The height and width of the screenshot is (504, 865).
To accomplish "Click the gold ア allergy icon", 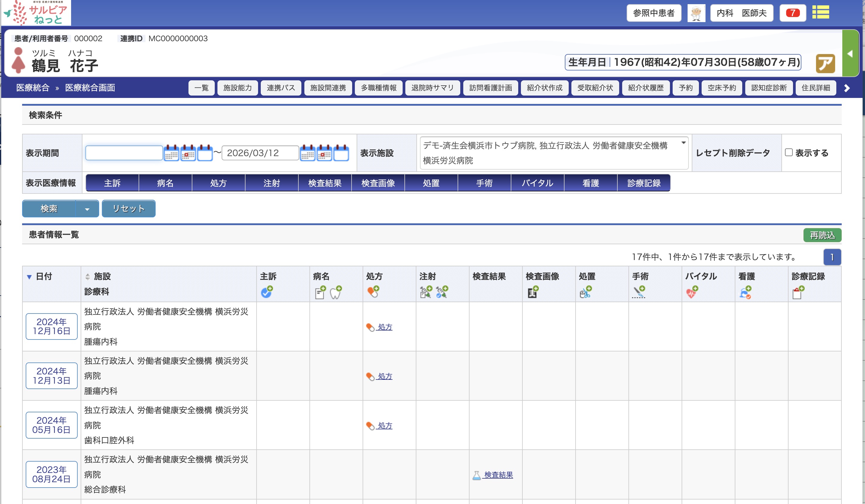I will pos(825,64).
